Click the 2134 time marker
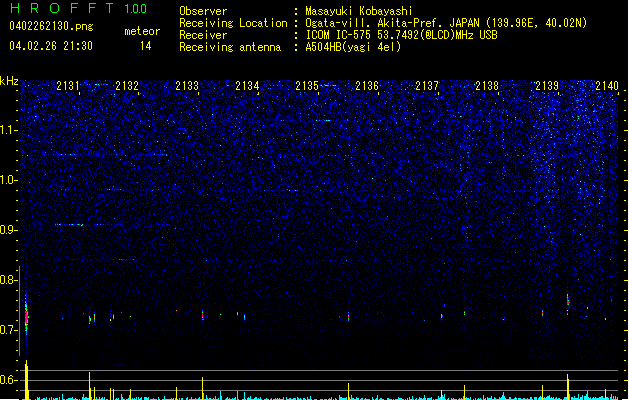 [247, 86]
